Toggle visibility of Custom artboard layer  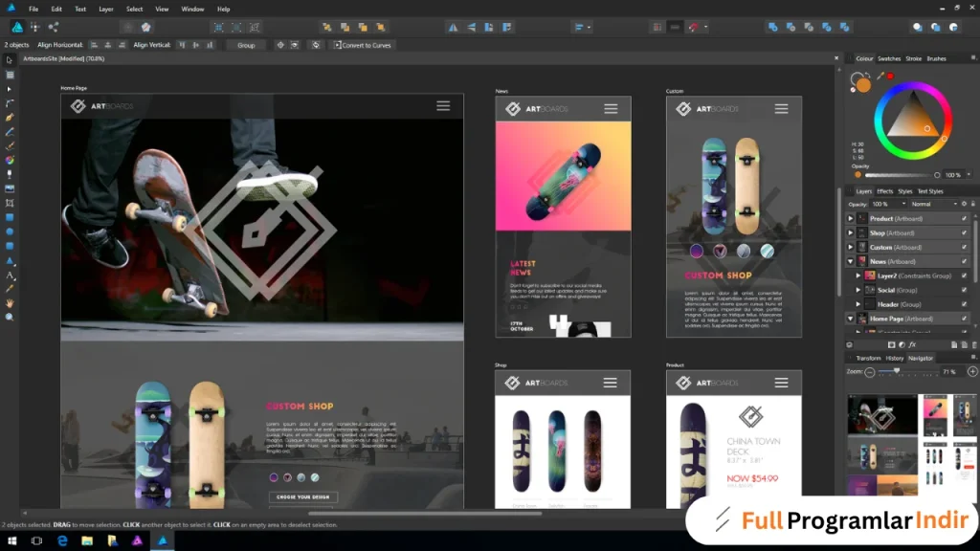click(965, 248)
